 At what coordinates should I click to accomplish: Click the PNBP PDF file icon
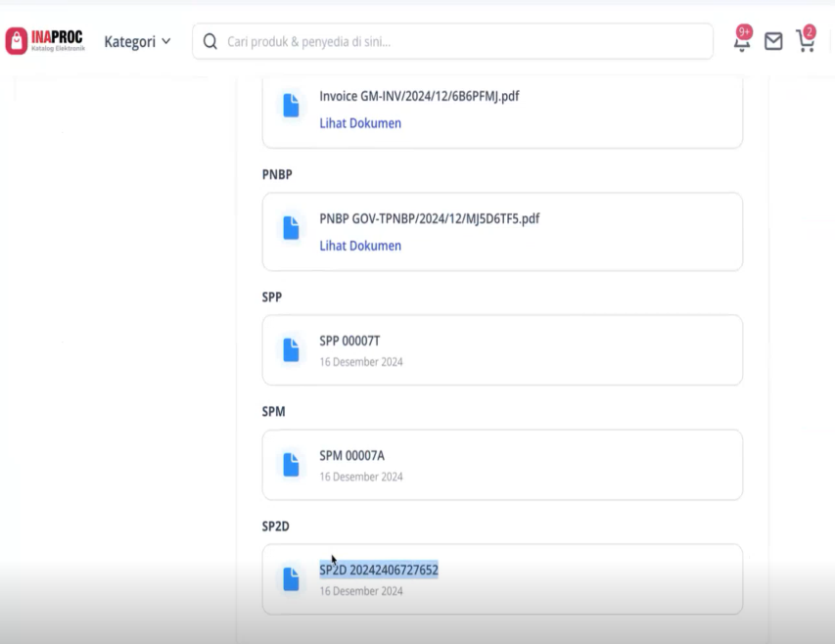[x=291, y=228]
